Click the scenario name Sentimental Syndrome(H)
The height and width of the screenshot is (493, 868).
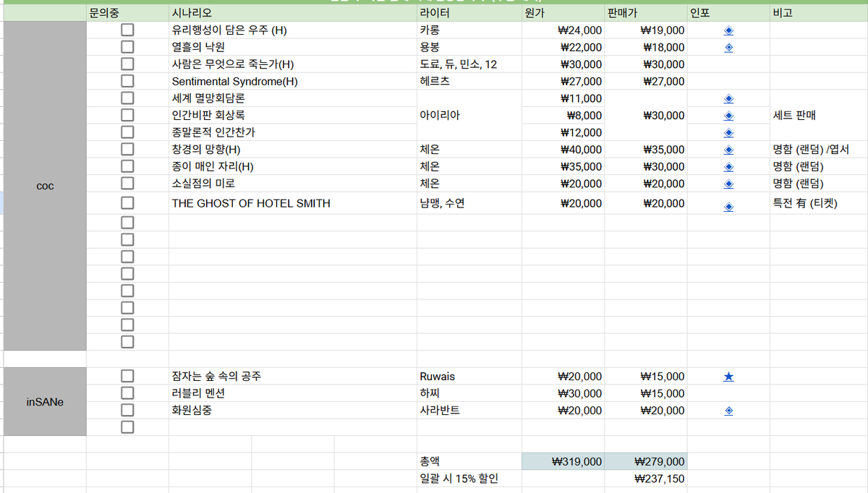coord(235,82)
